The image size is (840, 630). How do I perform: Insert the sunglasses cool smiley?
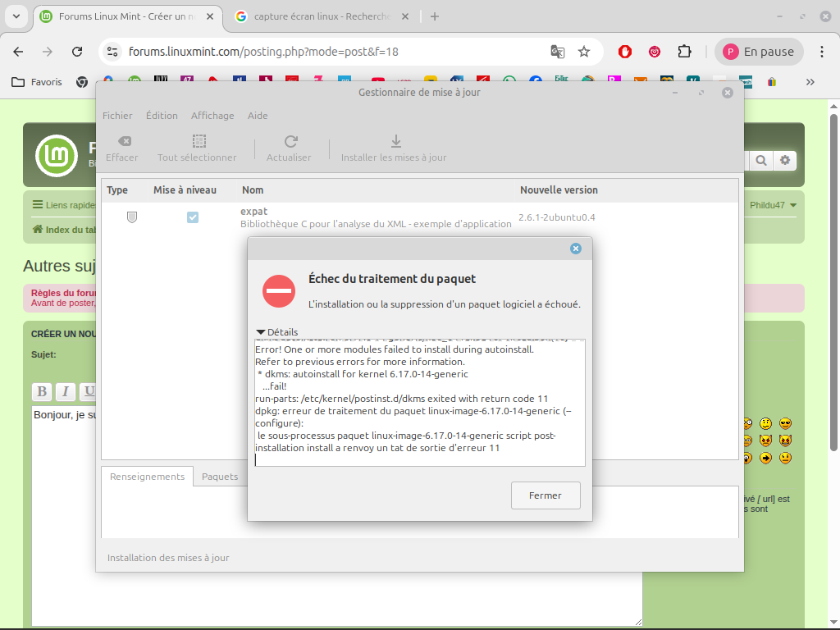pyautogui.click(x=785, y=424)
